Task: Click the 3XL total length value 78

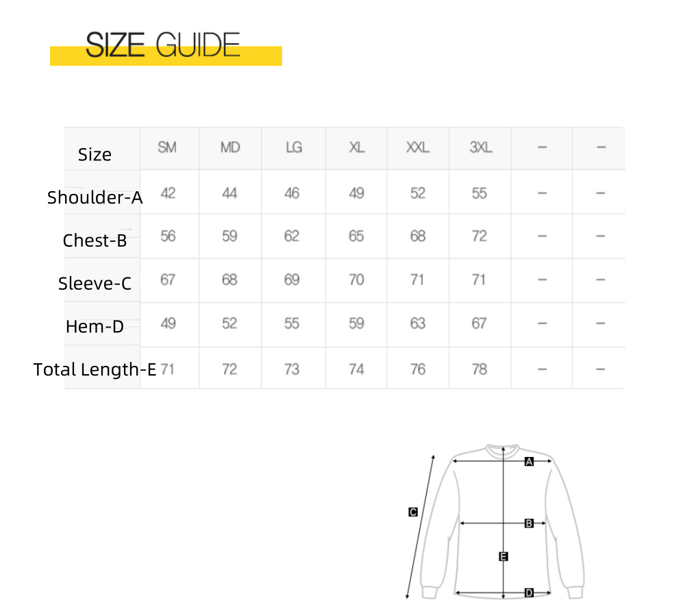Action: tap(479, 369)
